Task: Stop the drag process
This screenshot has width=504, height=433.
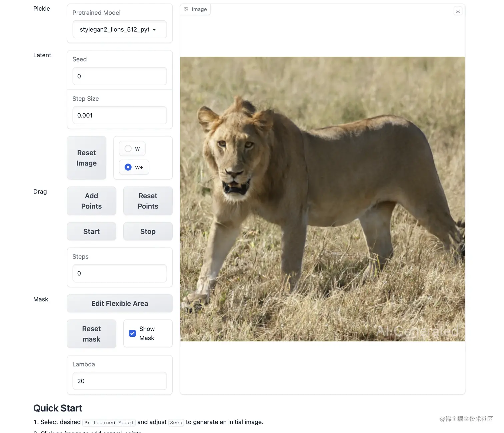Action: tap(148, 231)
